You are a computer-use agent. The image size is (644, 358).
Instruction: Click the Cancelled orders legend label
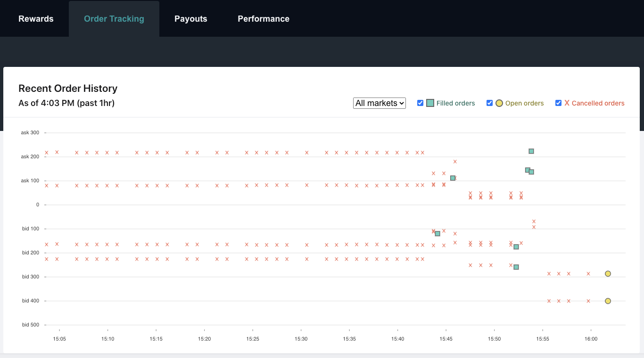598,103
